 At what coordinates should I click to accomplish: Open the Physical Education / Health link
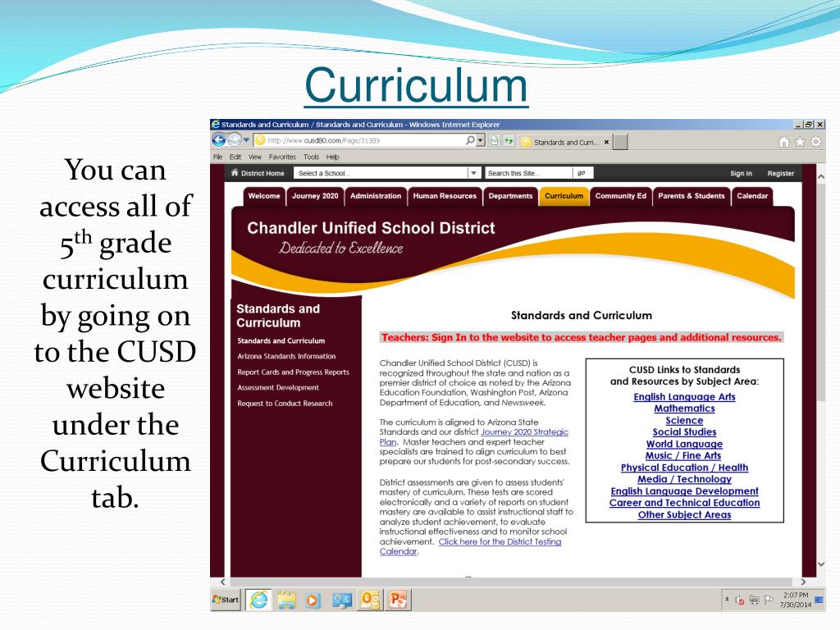685,468
